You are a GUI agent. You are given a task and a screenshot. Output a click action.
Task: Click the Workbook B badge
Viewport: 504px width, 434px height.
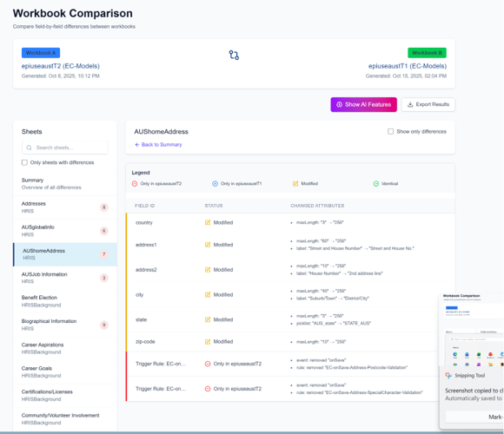click(x=427, y=53)
